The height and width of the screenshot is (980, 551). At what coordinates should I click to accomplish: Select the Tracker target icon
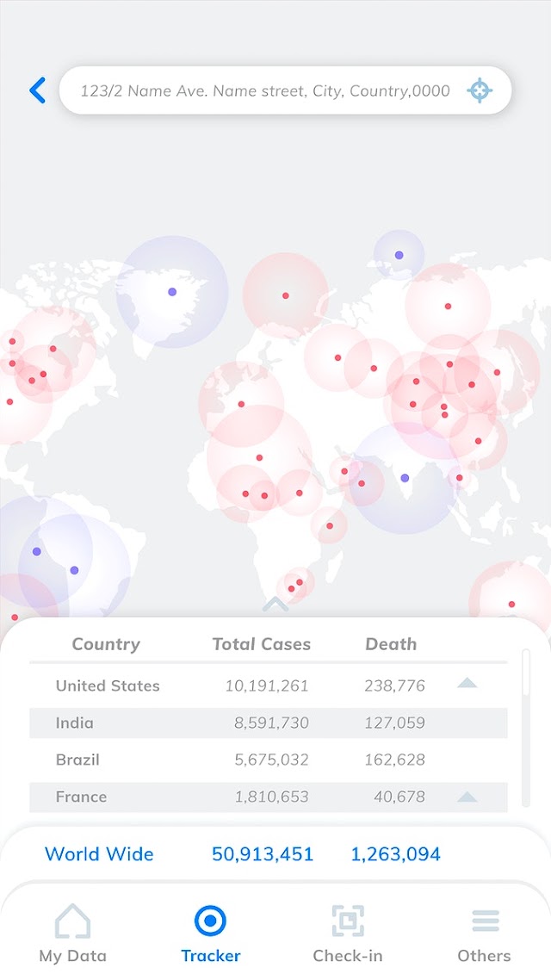click(x=210, y=921)
